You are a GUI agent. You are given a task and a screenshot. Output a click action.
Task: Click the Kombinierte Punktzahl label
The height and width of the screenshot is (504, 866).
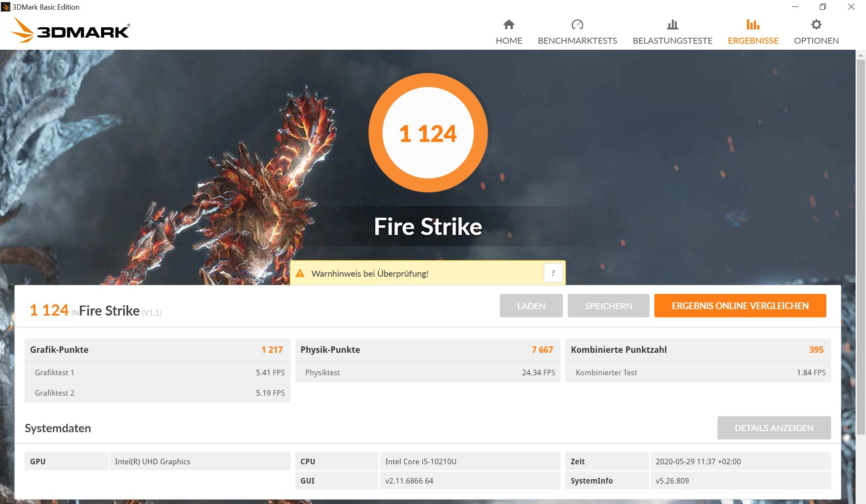coord(619,350)
